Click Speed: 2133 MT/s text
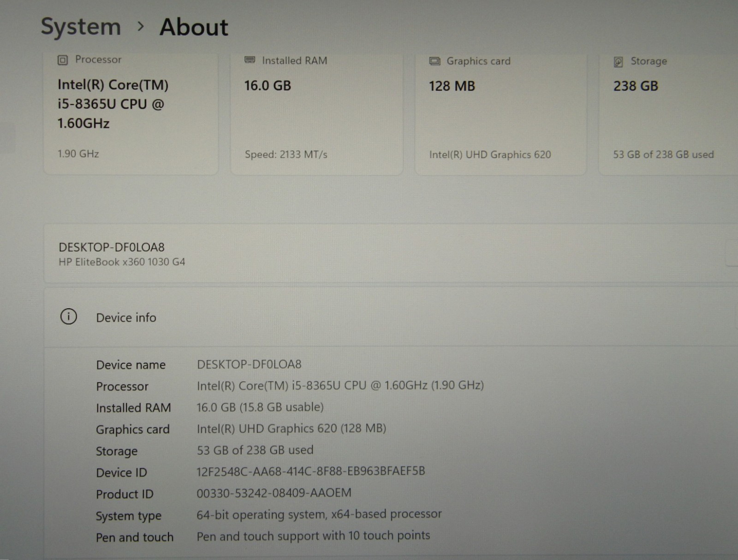 [286, 155]
